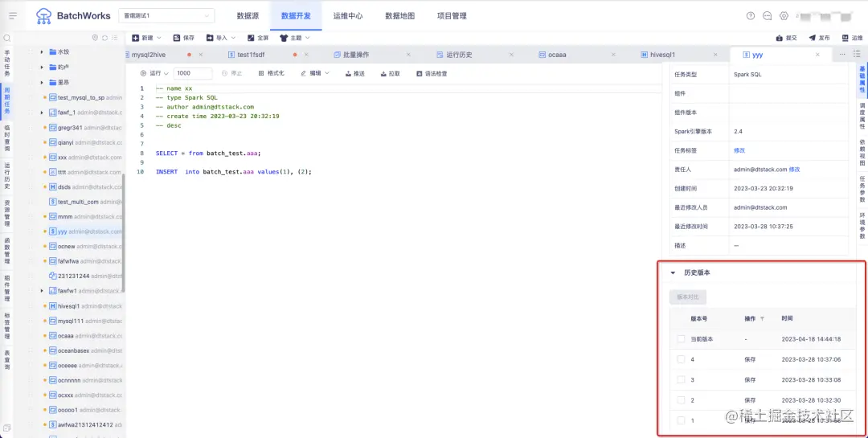
Task: Click 全屏 fullscreen toolbar icon
Action: click(257, 38)
